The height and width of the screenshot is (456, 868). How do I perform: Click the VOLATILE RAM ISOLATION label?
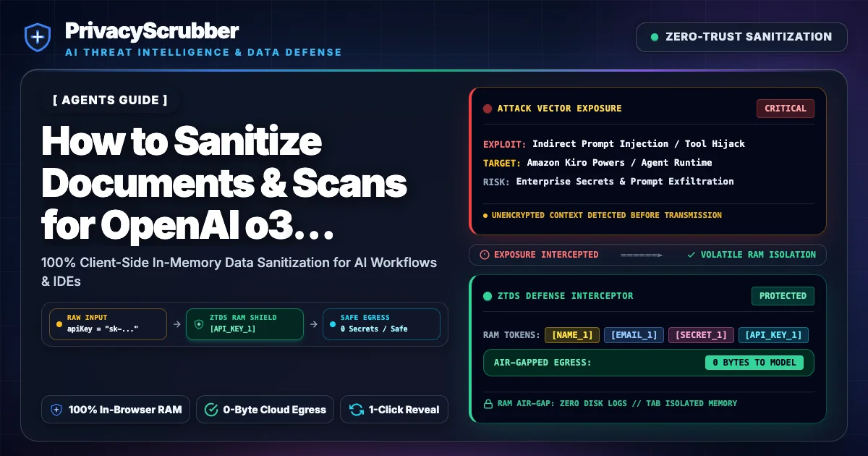click(x=758, y=255)
